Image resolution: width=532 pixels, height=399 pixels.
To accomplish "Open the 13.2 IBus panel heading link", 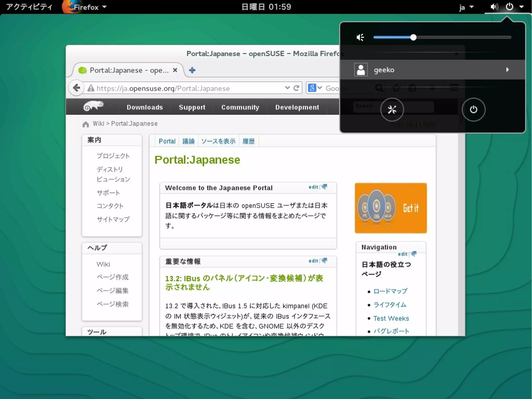I will click(x=244, y=283).
